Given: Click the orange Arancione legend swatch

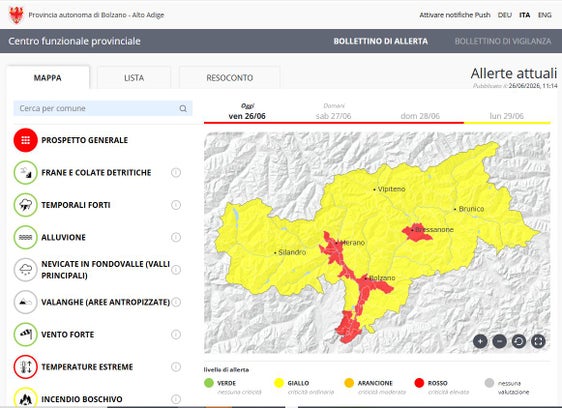Looking at the screenshot, I should point(349,383).
